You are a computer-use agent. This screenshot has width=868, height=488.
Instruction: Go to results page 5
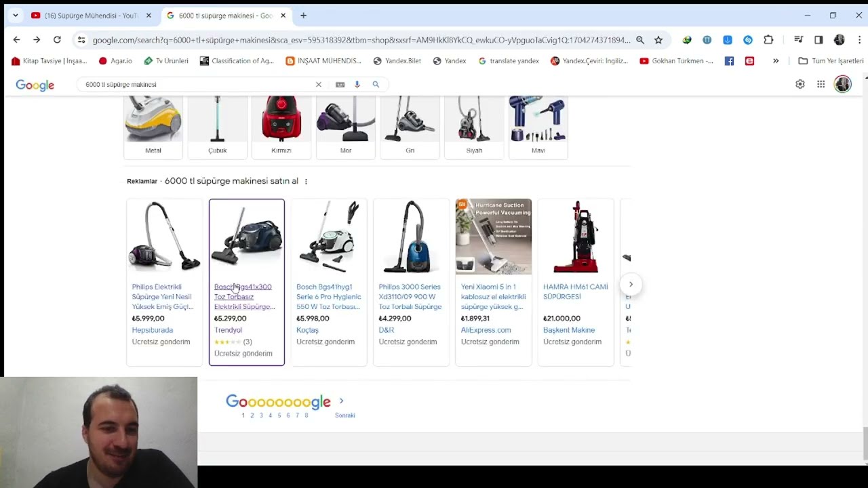click(279, 415)
